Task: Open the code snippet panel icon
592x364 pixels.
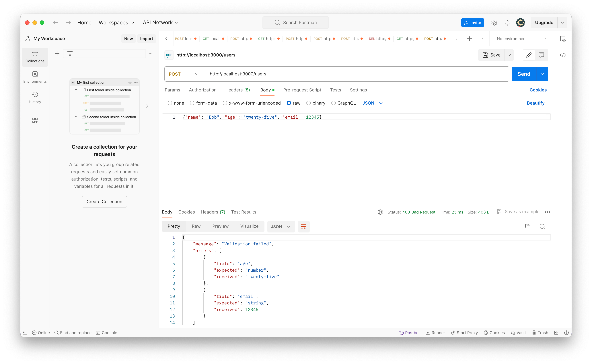Action: pos(563,55)
